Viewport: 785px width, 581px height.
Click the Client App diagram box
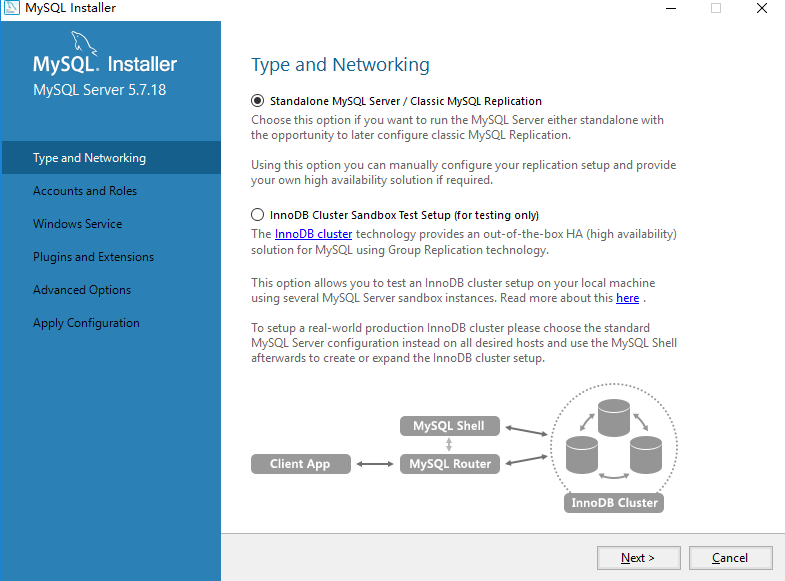(300, 464)
